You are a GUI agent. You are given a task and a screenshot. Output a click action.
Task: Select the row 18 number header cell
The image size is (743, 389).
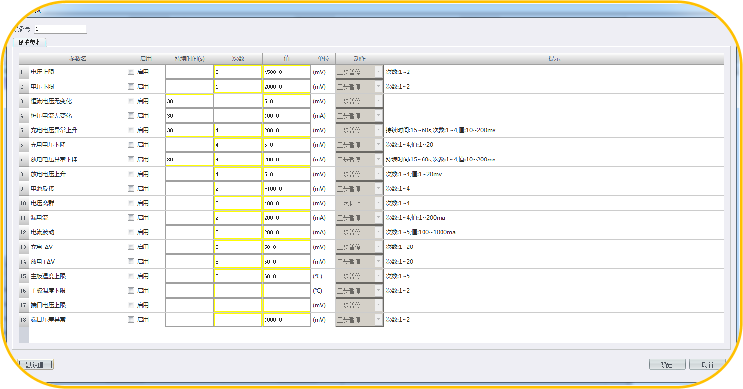pos(24,320)
